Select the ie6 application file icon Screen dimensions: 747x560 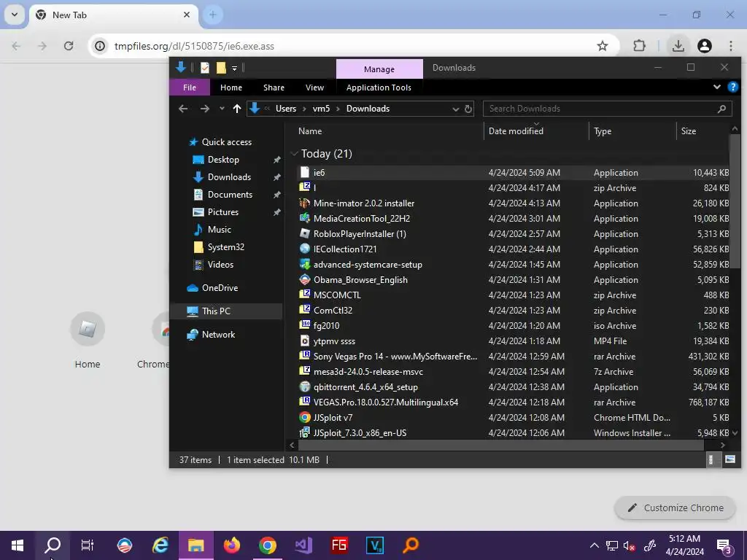305,172
